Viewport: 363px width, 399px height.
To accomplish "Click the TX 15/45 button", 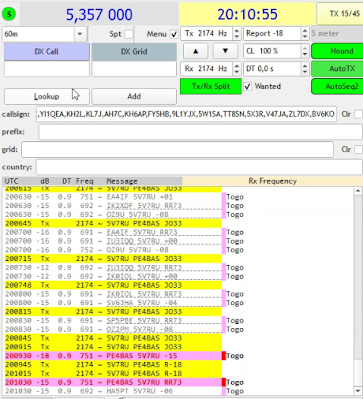I will (340, 14).
